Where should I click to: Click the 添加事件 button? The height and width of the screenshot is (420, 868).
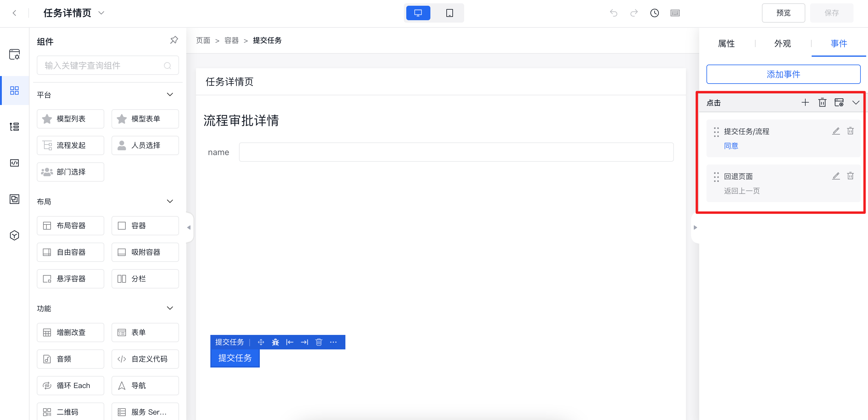click(x=783, y=74)
